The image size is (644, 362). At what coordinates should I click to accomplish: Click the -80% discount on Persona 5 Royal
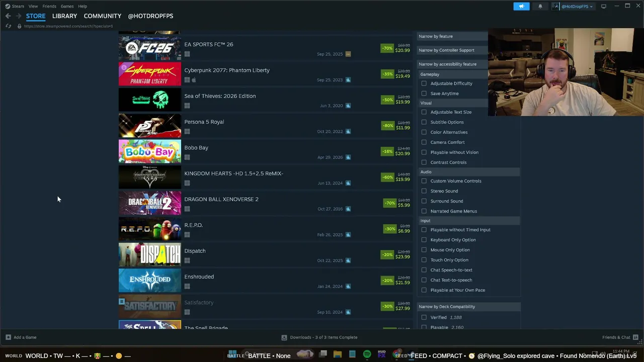387,126
